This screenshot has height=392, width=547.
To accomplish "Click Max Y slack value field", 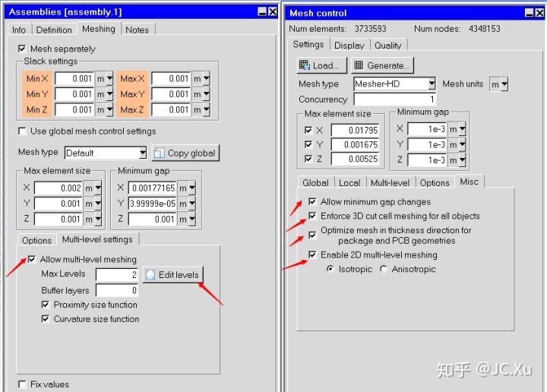I will 171,94.
